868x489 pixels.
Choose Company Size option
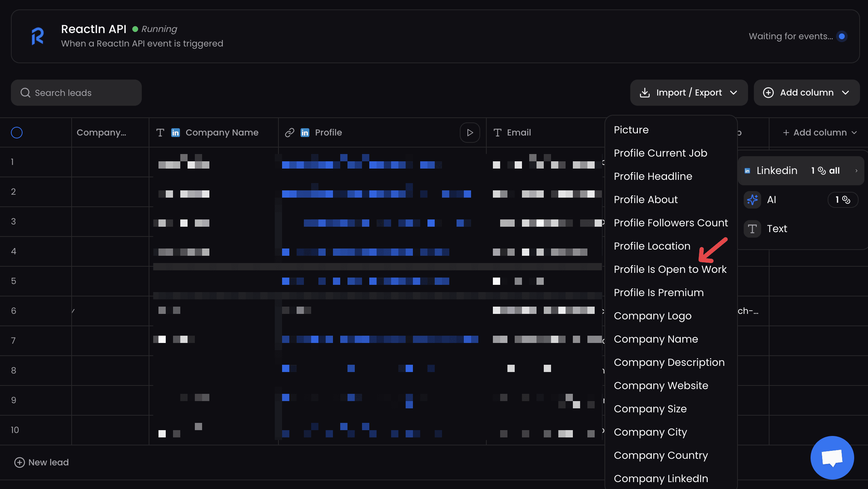click(650, 409)
